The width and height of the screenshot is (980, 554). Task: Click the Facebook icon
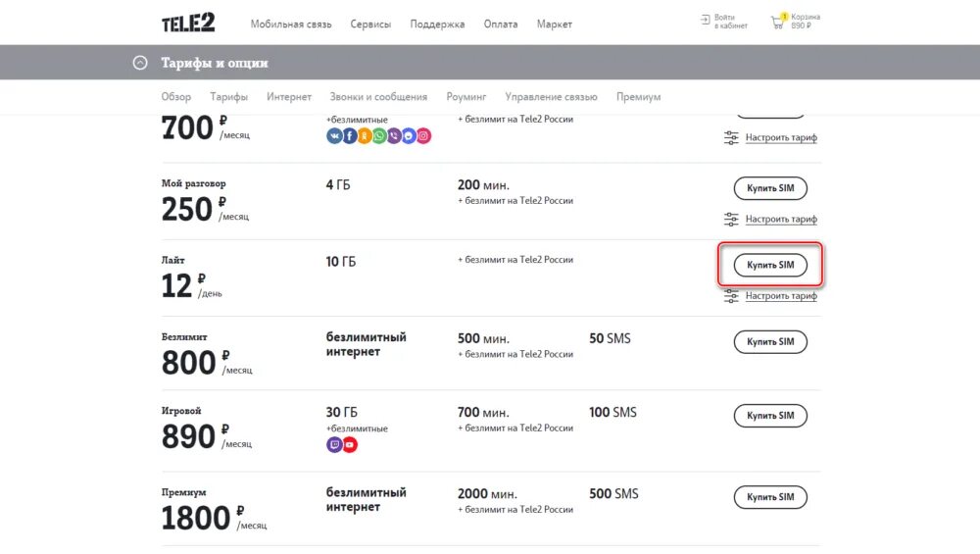[x=350, y=135]
